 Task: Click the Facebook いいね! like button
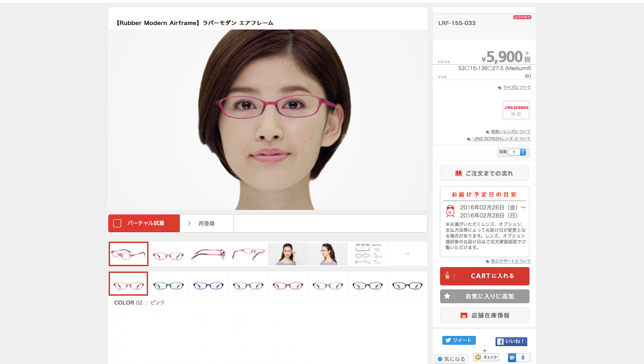click(x=511, y=342)
